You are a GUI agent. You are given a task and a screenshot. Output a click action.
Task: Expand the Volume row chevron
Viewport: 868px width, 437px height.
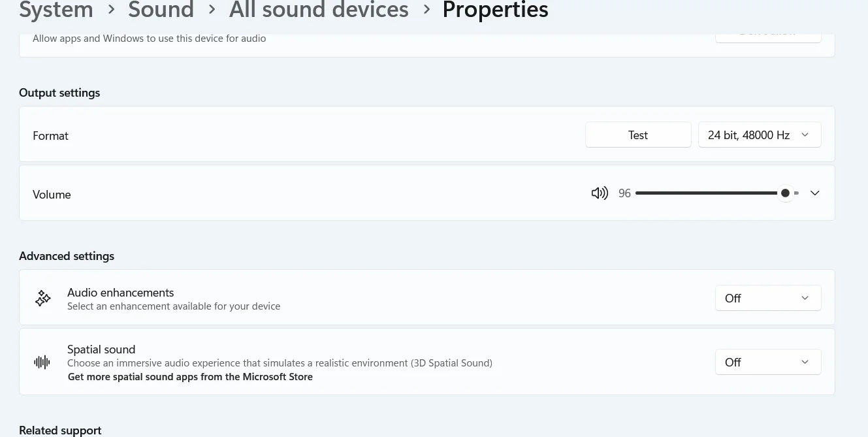814,193
